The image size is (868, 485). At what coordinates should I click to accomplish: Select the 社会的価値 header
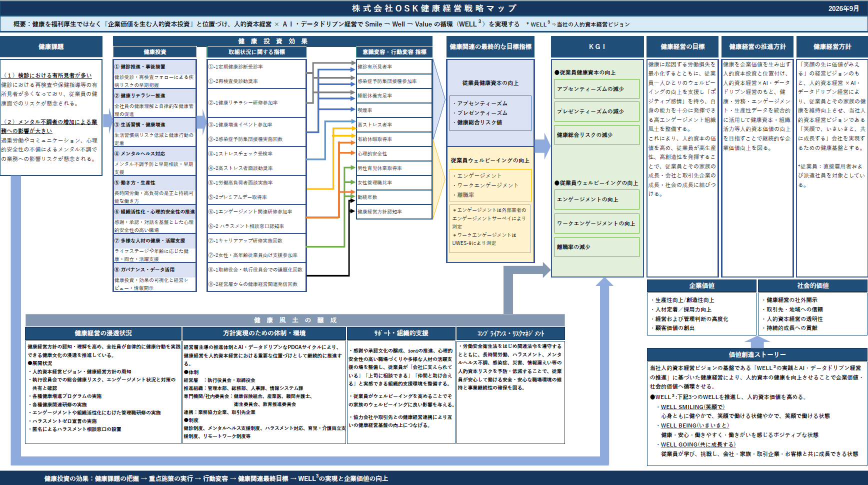812,285
